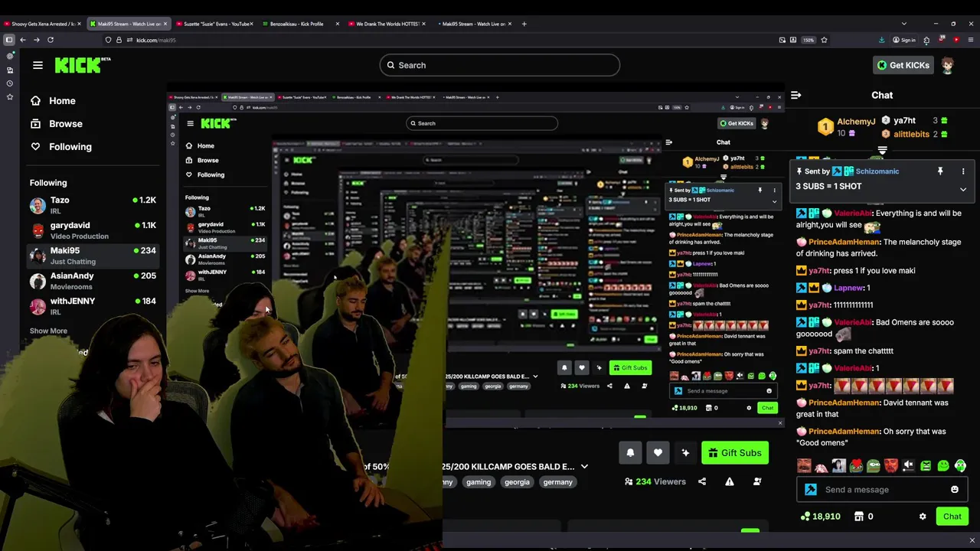Open the emoji picker in message box

point(954,489)
